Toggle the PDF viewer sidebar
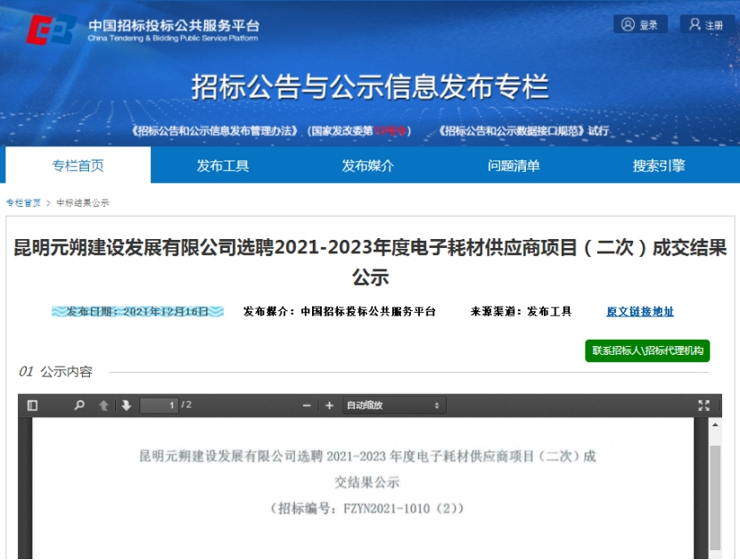This screenshot has height=560, width=740. (33, 406)
